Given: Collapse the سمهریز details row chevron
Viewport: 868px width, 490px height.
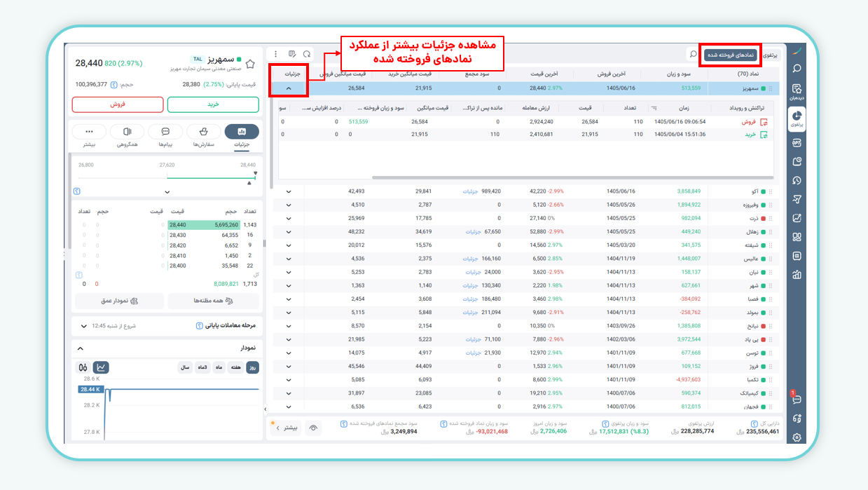Looking at the screenshot, I should tap(288, 89).
